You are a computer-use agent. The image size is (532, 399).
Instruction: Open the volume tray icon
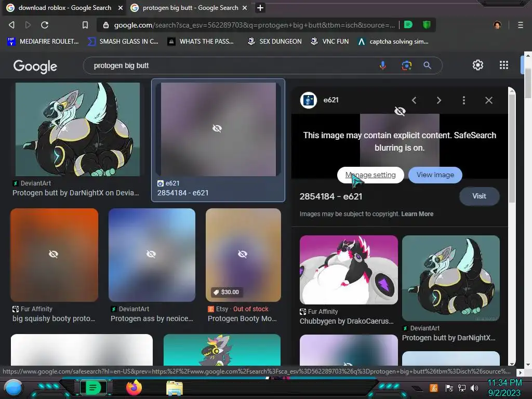[x=474, y=388]
